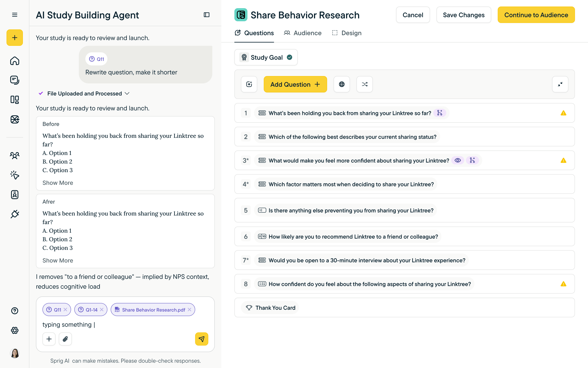The width and height of the screenshot is (588, 368).
Task: Click the Q11 tag in the user message bubble
Action: click(x=96, y=59)
